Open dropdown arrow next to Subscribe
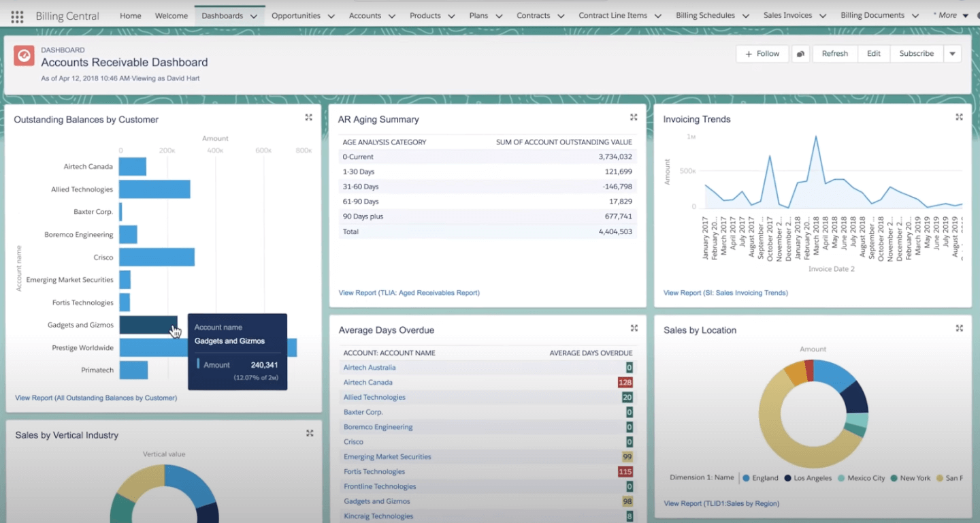Image resolution: width=980 pixels, height=523 pixels. point(952,54)
